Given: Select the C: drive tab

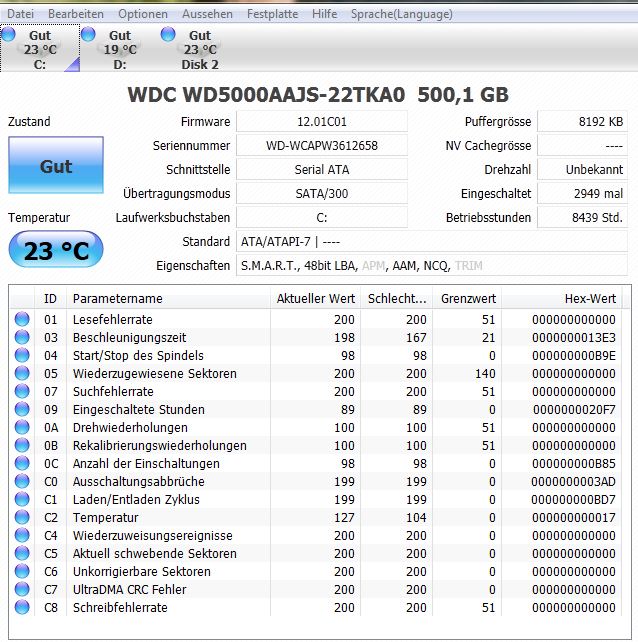Looking at the screenshot, I should coord(40,48).
